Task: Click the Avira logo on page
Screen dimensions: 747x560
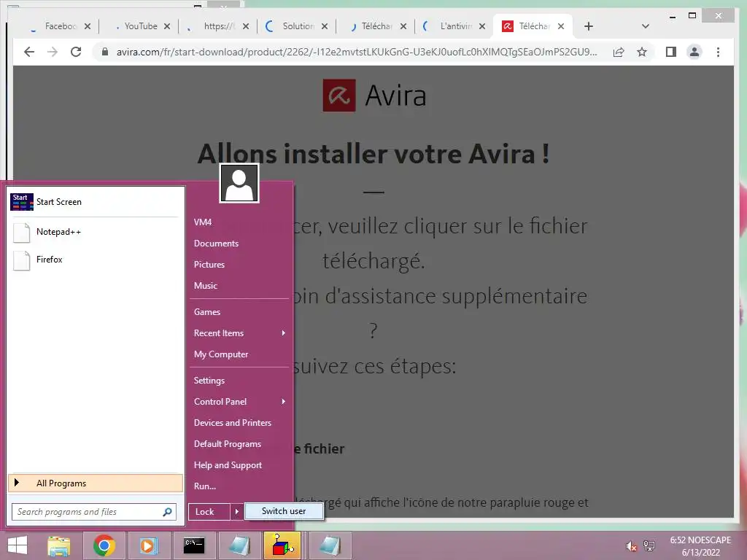Action: point(374,96)
